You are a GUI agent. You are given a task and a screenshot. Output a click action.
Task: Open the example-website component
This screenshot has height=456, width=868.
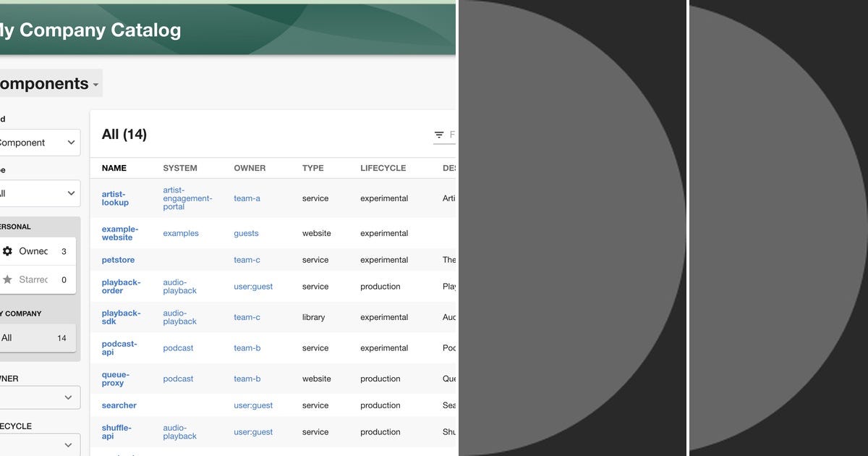[119, 233]
